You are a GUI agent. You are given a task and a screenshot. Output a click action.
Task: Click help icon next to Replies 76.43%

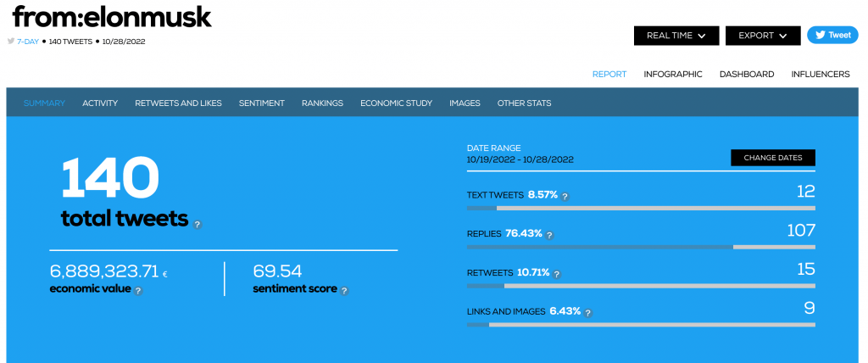(549, 235)
